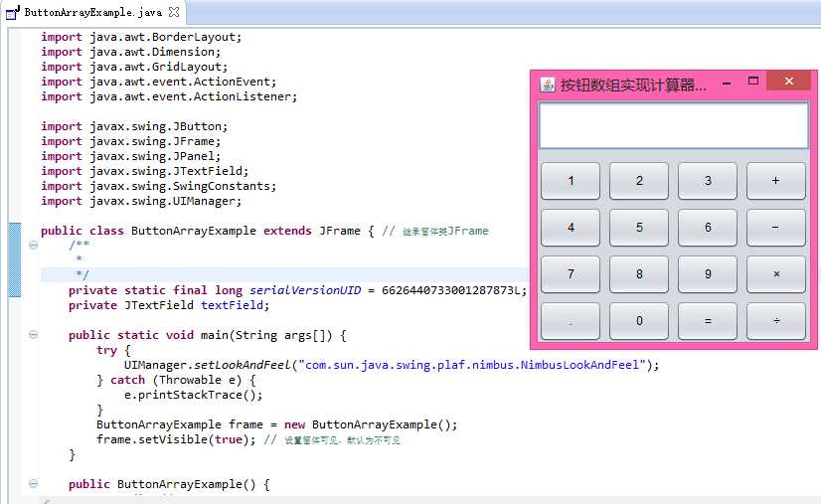Screen dimensions: 821x504
Task: Click the decimal point button
Action: pos(571,321)
